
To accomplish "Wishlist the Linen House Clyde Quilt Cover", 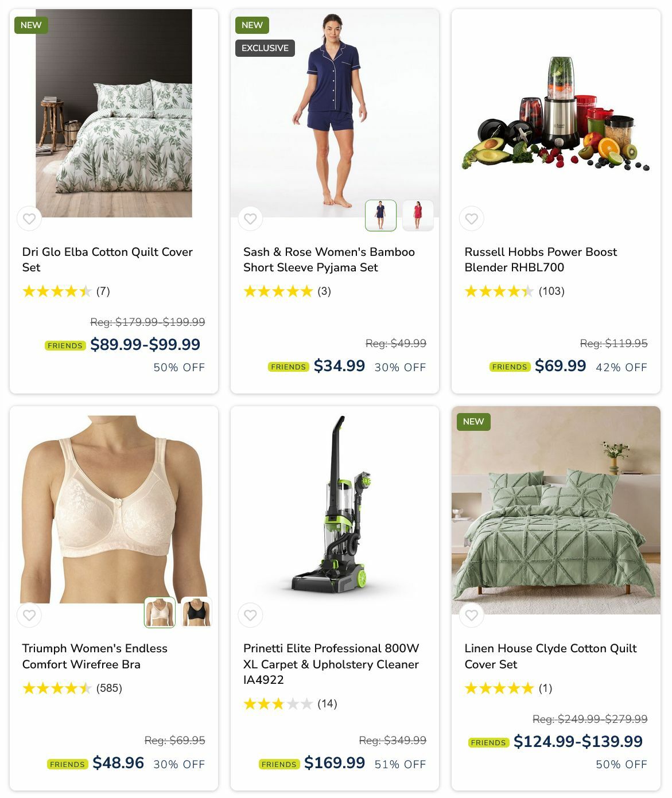I will pyautogui.click(x=472, y=616).
